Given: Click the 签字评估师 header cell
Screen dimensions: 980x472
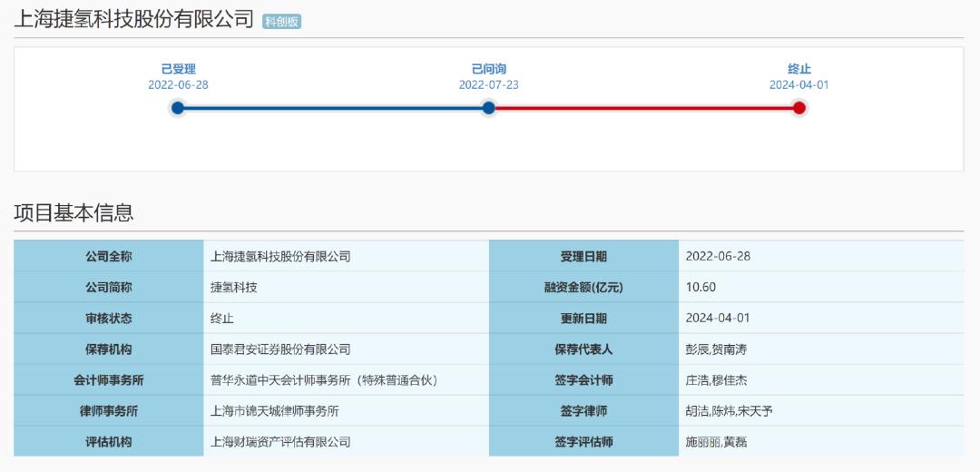Looking at the screenshot, I should click(583, 442).
